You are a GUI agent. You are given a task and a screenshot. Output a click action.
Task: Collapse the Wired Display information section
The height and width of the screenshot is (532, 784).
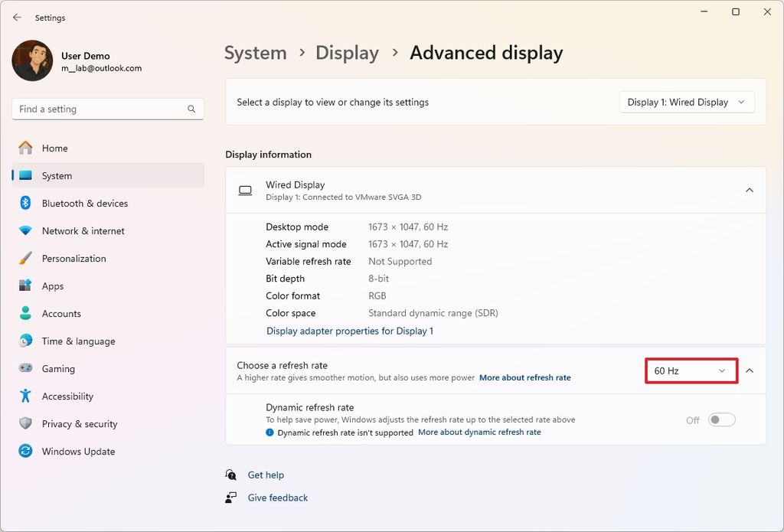click(x=750, y=190)
